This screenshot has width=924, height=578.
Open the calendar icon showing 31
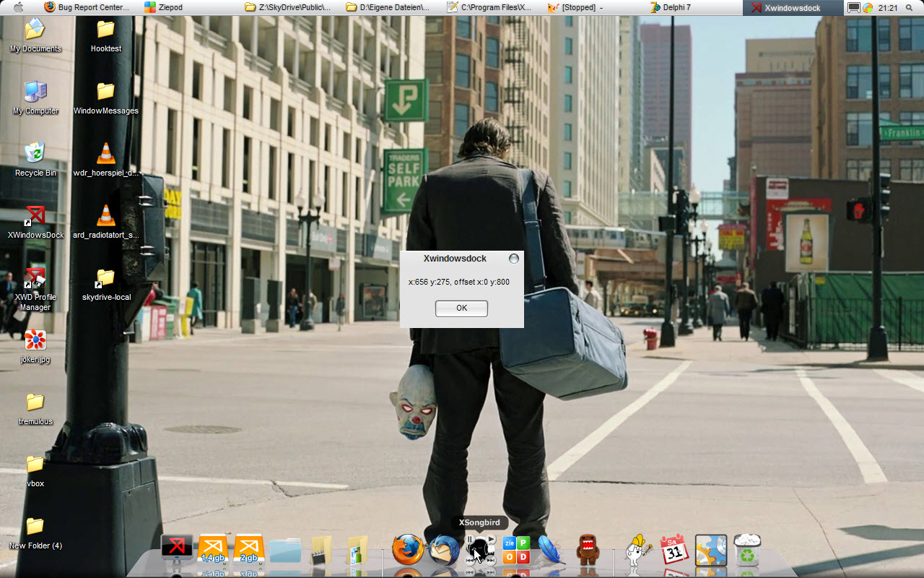(675, 550)
